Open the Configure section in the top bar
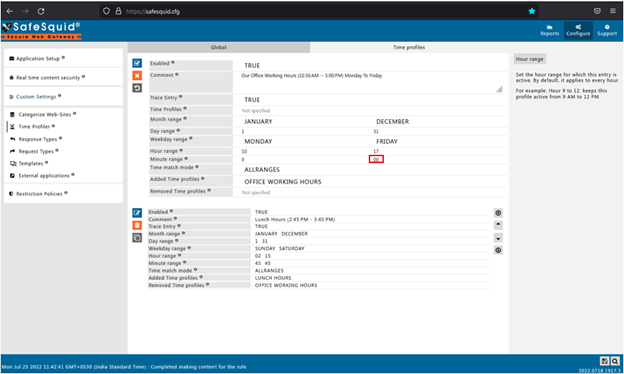The image size is (624, 374). click(578, 31)
